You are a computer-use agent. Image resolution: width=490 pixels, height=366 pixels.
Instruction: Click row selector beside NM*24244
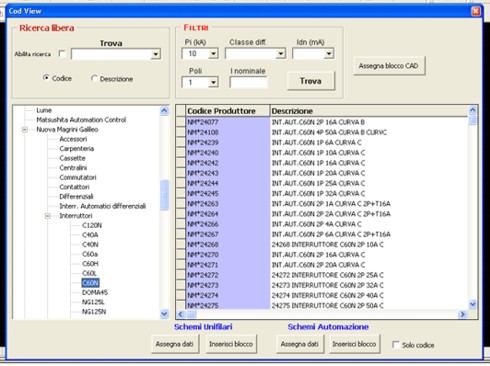[x=181, y=183]
